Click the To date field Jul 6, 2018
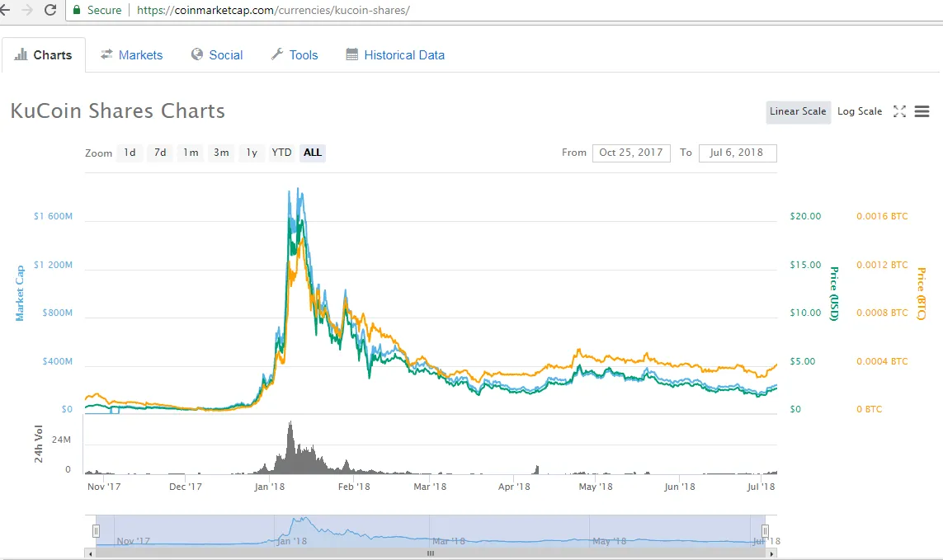The image size is (943, 560). 738,153
